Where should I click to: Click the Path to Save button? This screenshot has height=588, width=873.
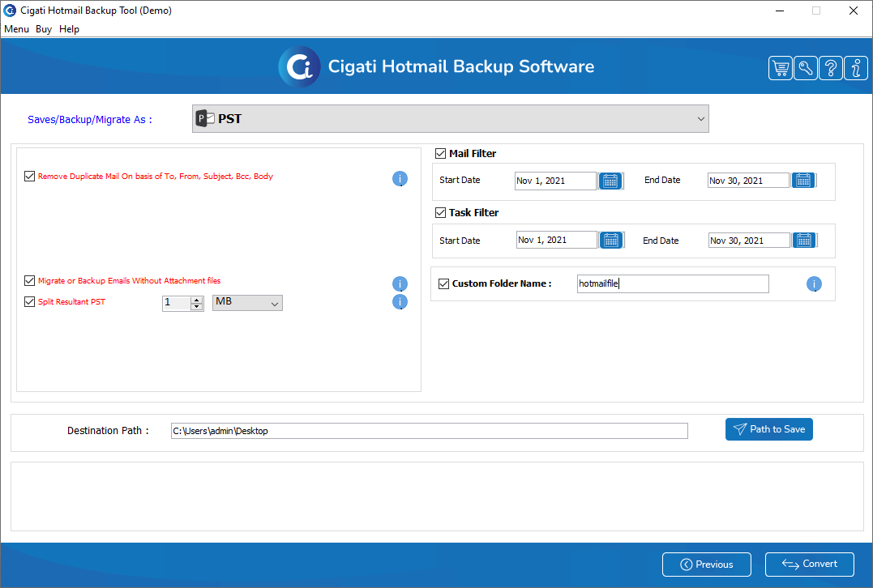[x=769, y=429]
